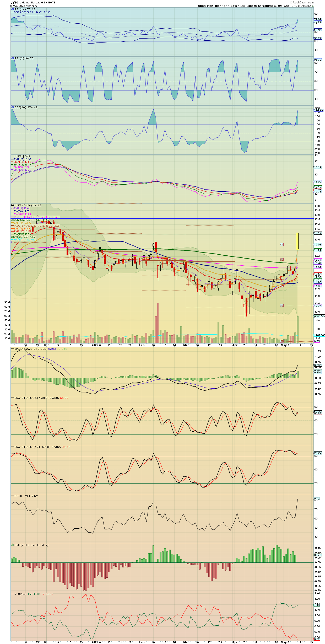Click the volume bars icon in price legend

point(12,237)
